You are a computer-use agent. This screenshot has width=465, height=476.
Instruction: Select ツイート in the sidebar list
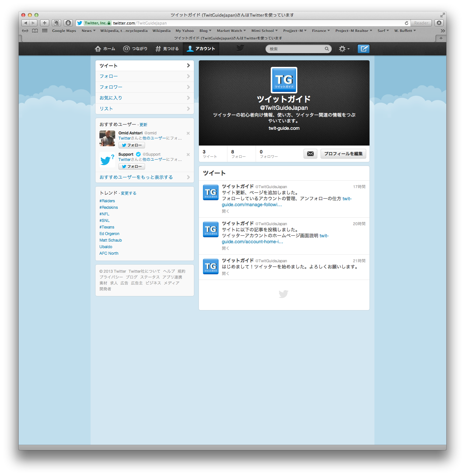[145, 66]
